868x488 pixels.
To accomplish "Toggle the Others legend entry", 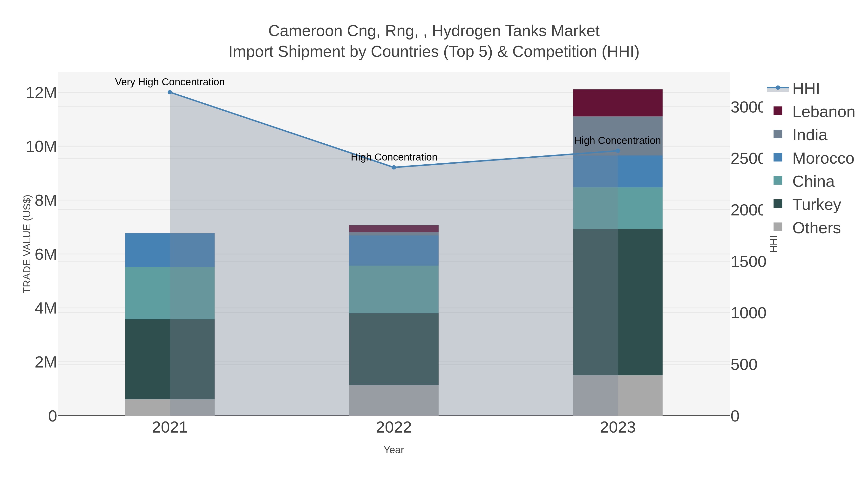I will pyautogui.click(x=807, y=228).
